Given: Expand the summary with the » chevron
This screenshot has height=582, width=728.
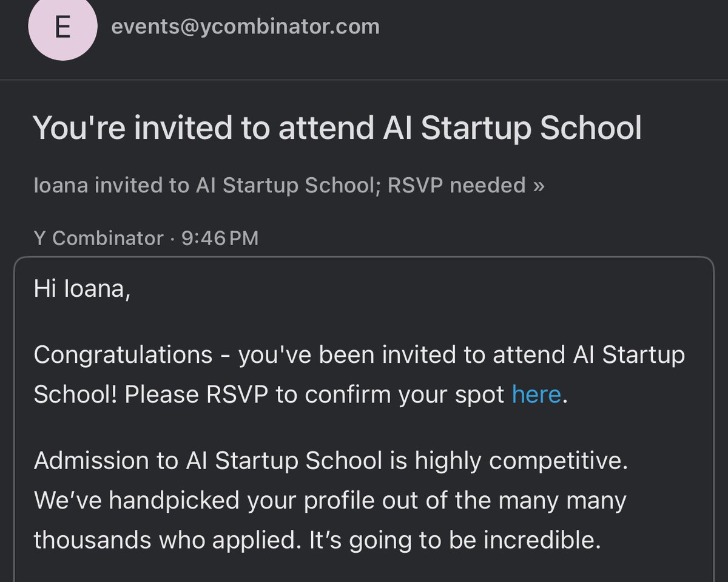Looking at the screenshot, I should coord(538,185).
